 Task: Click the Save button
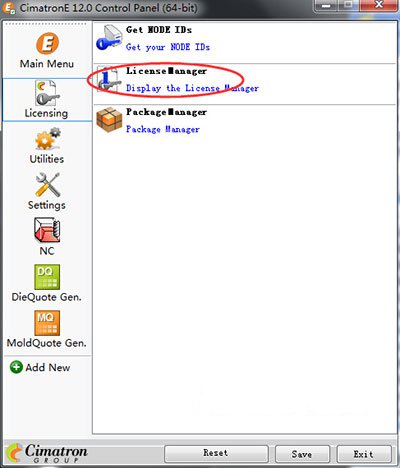(x=302, y=454)
